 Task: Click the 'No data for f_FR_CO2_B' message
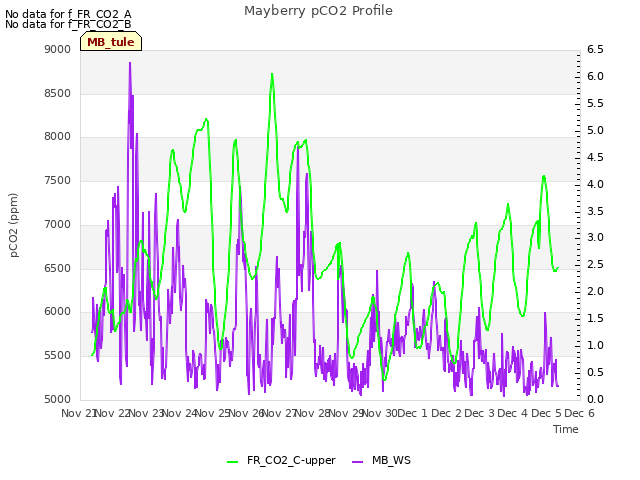(68, 24)
